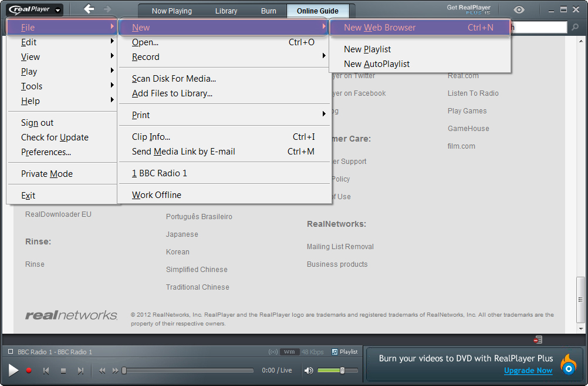
Task: Open the Burn tab
Action: tap(269, 11)
